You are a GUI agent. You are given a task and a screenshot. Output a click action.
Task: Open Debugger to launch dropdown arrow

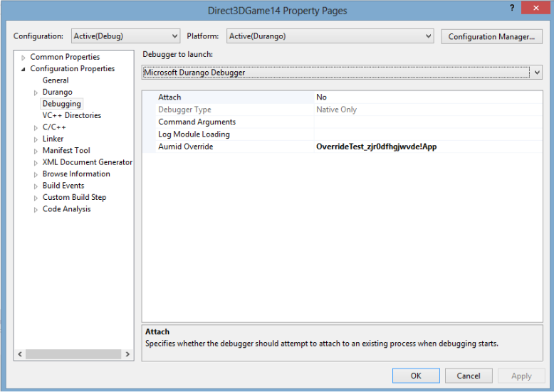(x=537, y=73)
